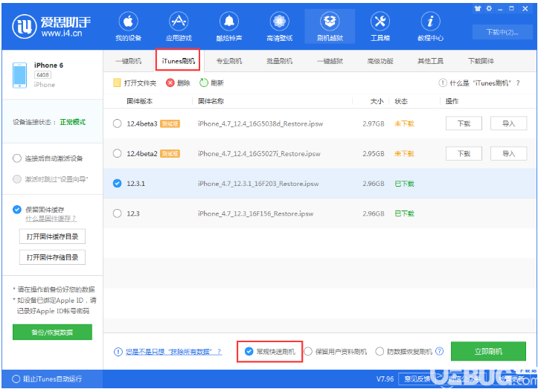This screenshot has width=541, height=392.
Task: Switch to 一键刷机 tab
Action: tap(128, 61)
